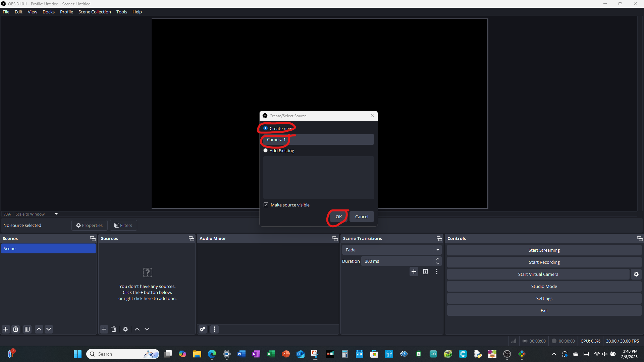Open scene filters icon in Scenes panel

click(27, 329)
